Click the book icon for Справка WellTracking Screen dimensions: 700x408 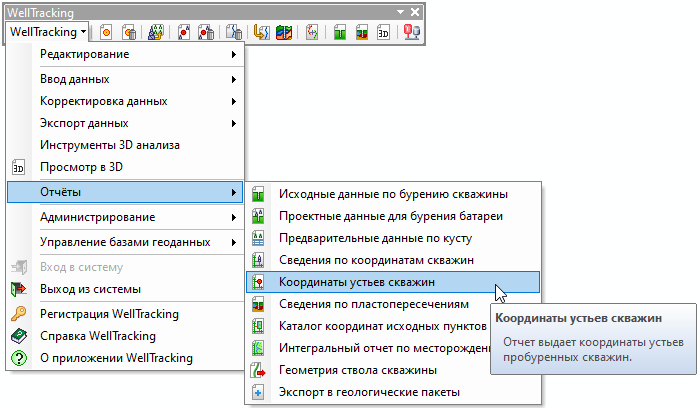click(18, 336)
